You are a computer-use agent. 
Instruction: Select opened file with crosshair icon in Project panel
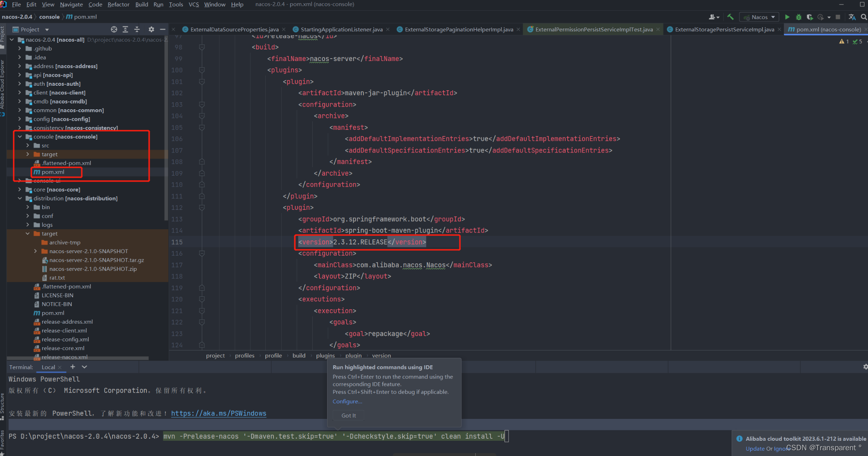pyautogui.click(x=114, y=29)
